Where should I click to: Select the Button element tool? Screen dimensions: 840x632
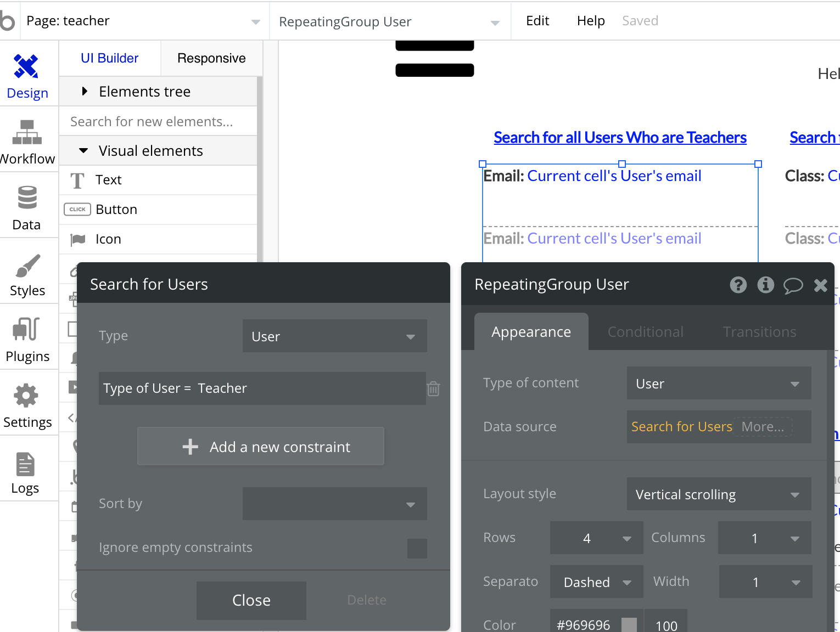158,210
